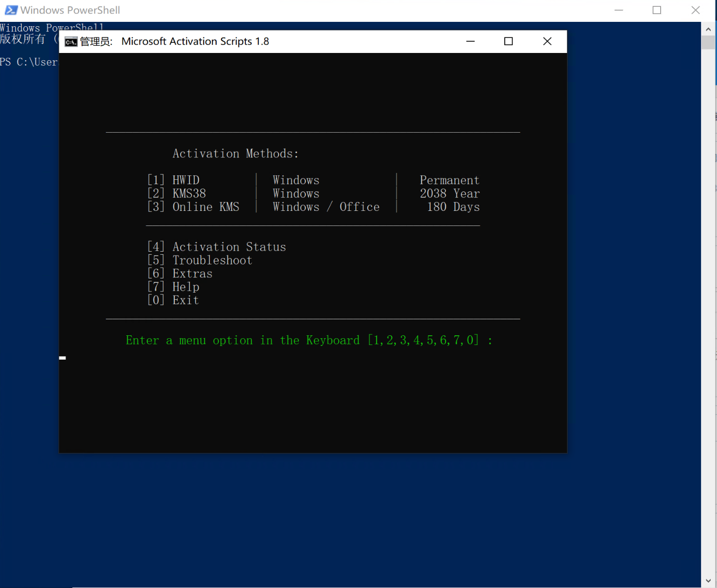Click PowerShell scrollbar up arrow
The height and width of the screenshot is (588, 717).
point(708,29)
